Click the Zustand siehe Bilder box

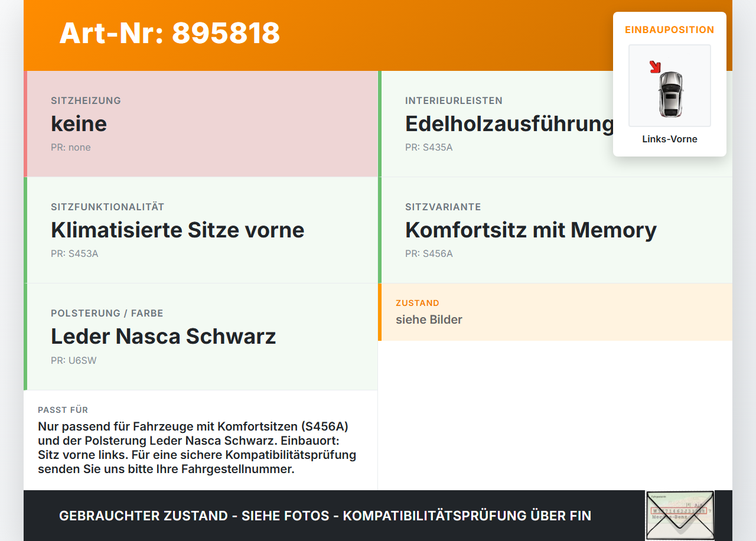(555, 312)
